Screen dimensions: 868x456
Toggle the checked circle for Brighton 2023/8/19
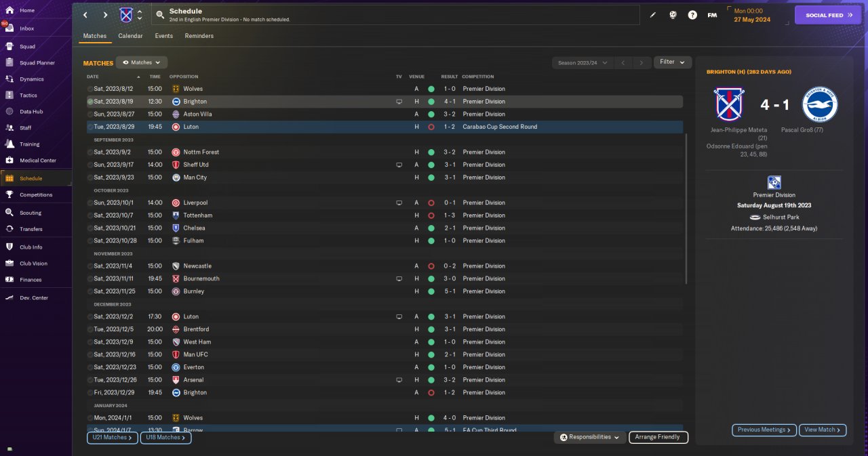90,102
